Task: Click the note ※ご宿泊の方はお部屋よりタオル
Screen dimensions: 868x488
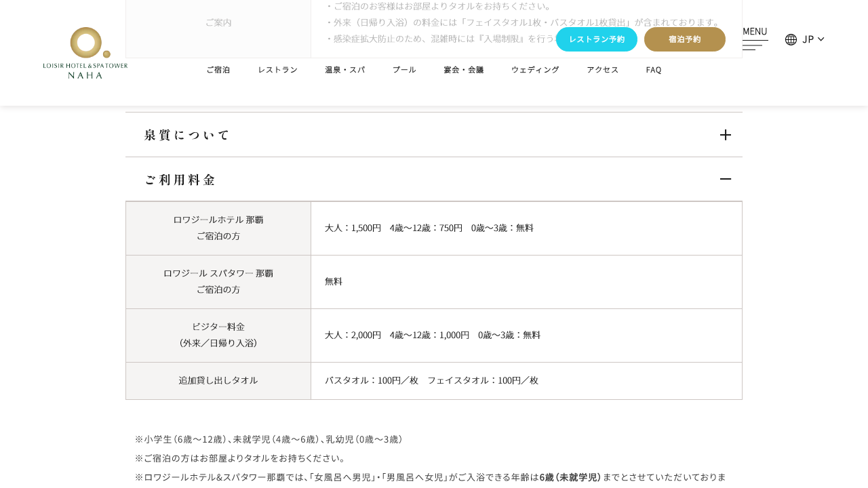Action: click(241, 458)
